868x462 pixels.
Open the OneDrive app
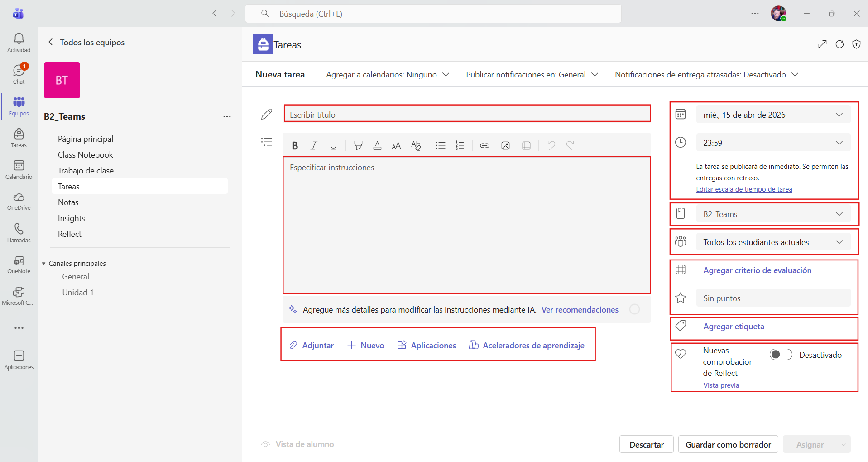[19, 202]
